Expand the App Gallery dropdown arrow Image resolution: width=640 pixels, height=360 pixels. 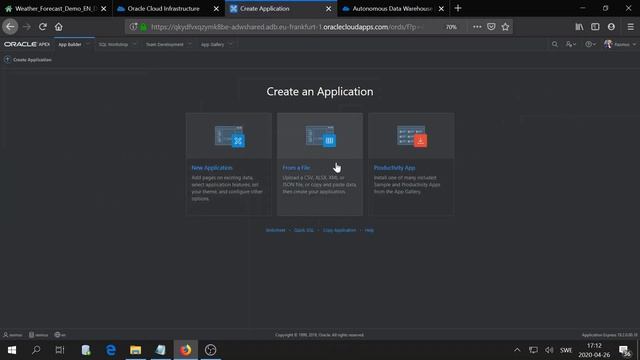231,44
